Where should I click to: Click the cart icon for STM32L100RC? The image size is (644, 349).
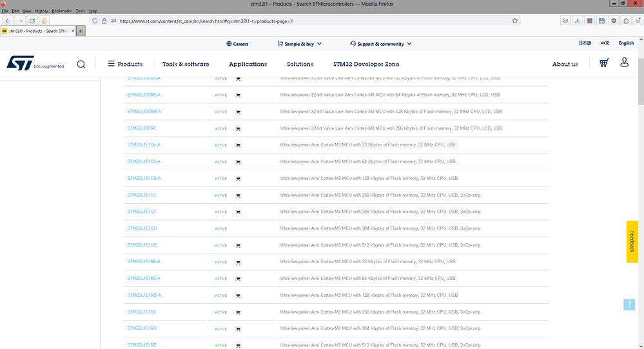click(x=239, y=128)
